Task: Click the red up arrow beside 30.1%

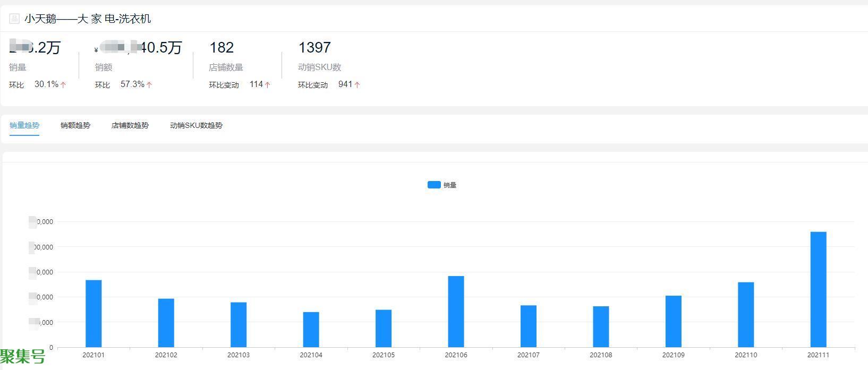Action: pyautogui.click(x=63, y=84)
